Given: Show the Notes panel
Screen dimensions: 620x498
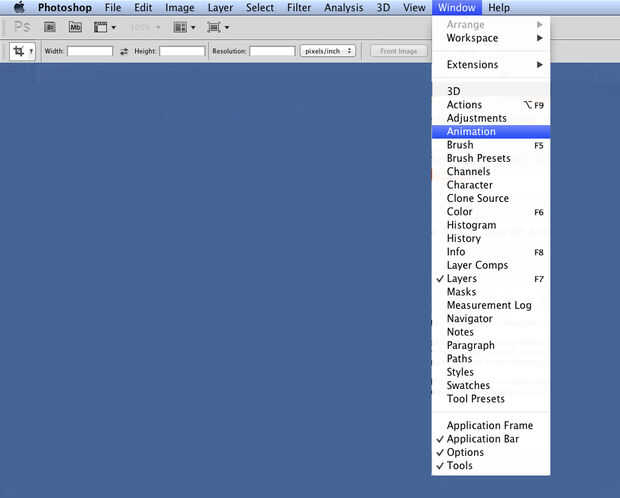Looking at the screenshot, I should click(x=491, y=332).
